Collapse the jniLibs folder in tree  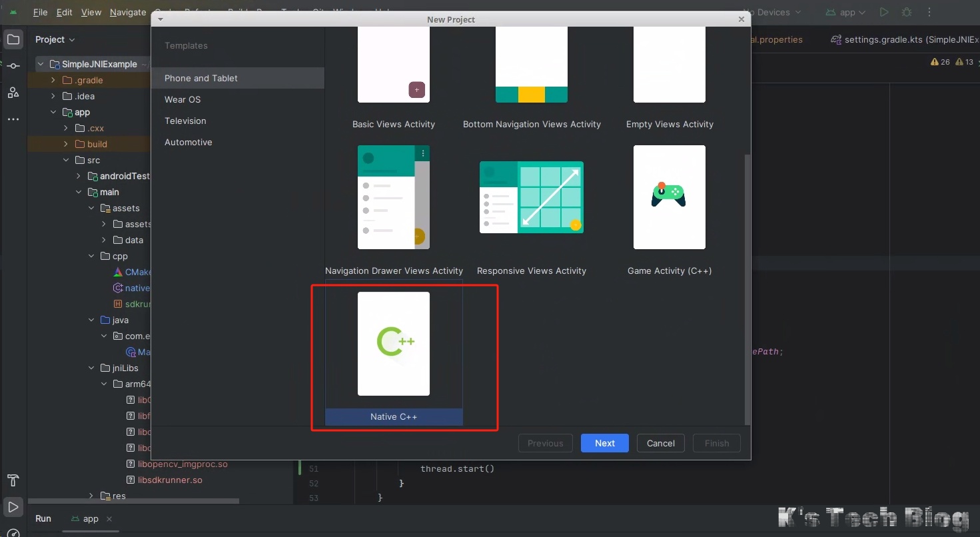click(92, 368)
